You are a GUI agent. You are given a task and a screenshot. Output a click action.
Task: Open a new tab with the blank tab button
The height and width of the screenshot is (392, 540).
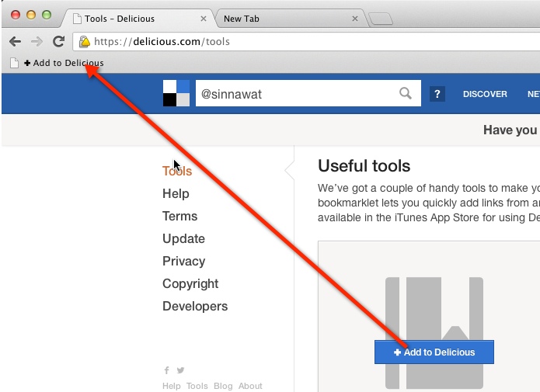click(x=381, y=19)
